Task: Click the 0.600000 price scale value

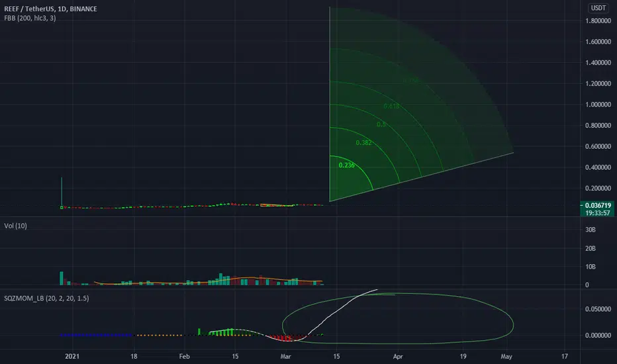Action: 598,146
